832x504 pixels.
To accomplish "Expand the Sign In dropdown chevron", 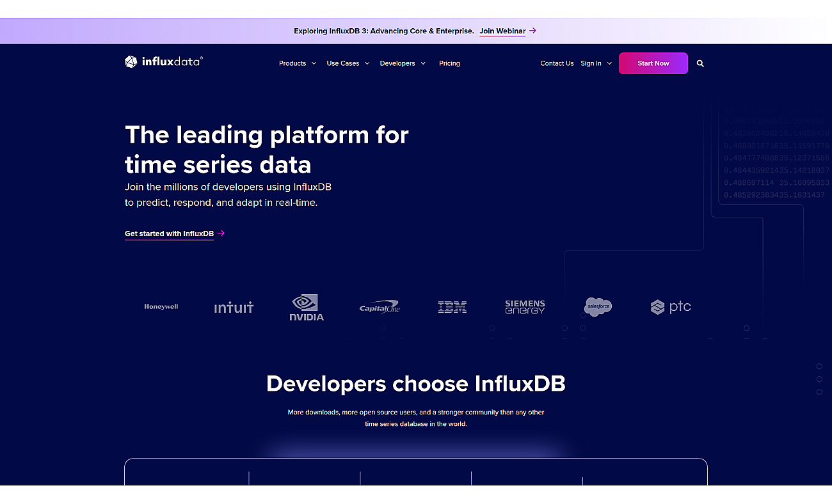I will [609, 63].
